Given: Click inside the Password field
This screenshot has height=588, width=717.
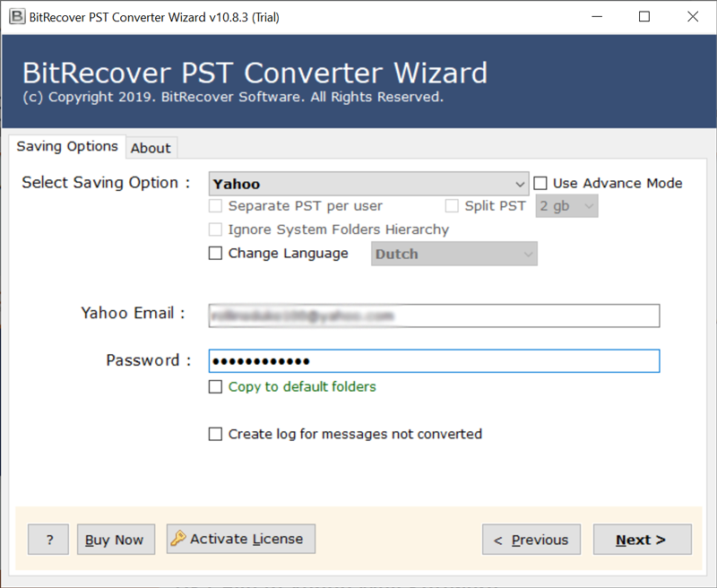Looking at the screenshot, I should [x=434, y=361].
